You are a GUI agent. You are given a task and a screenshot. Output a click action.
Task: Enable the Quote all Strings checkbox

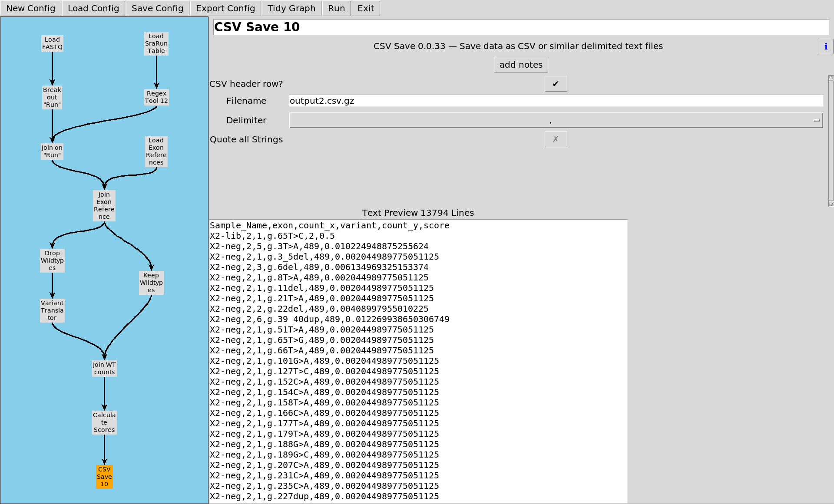[556, 139]
